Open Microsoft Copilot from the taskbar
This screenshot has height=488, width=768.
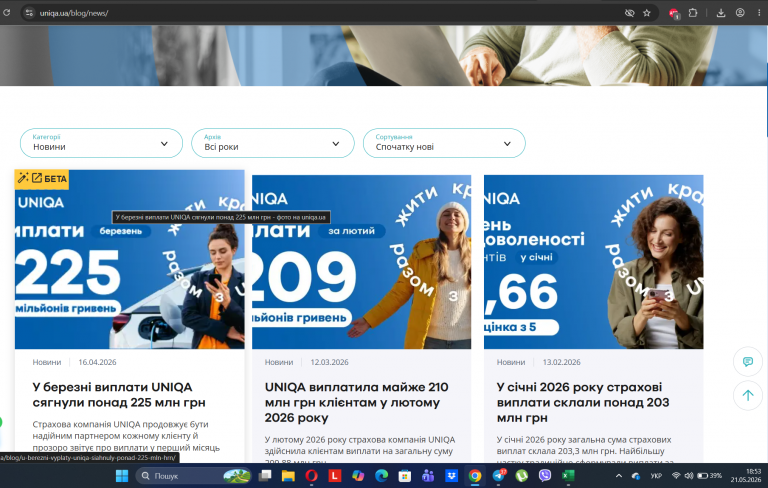coord(358,476)
